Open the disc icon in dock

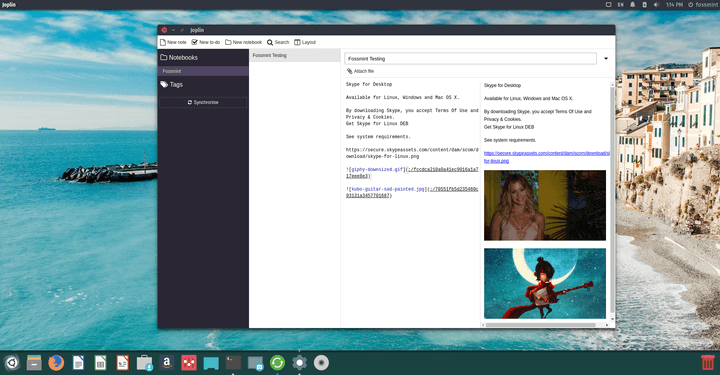321,363
